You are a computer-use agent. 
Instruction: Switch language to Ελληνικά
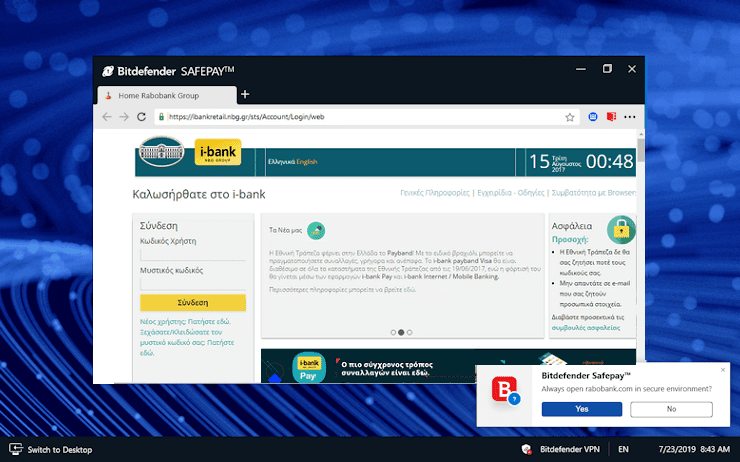281,162
